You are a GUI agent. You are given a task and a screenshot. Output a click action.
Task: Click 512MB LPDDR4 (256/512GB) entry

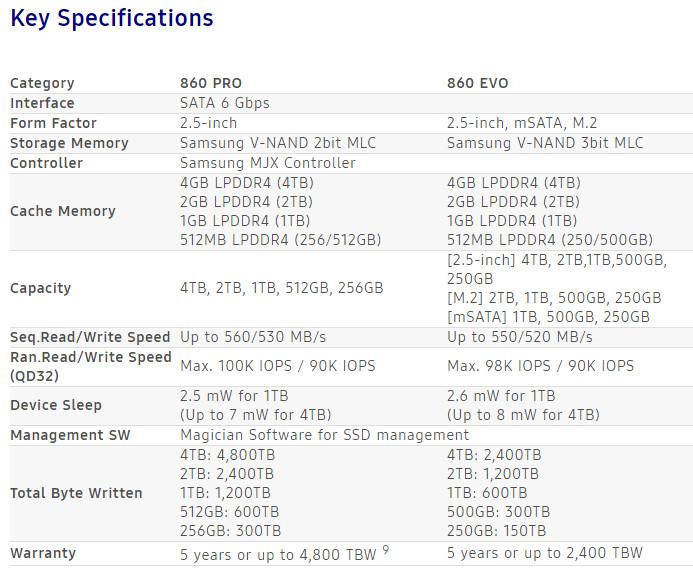point(281,240)
